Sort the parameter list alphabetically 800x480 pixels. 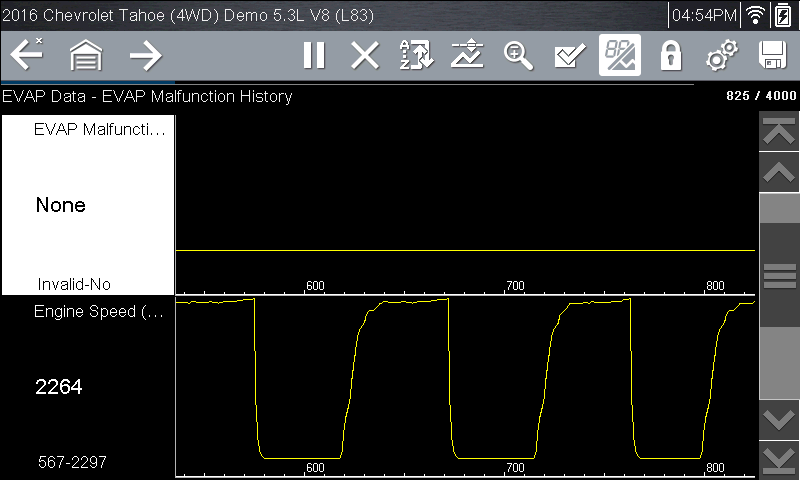click(x=416, y=56)
